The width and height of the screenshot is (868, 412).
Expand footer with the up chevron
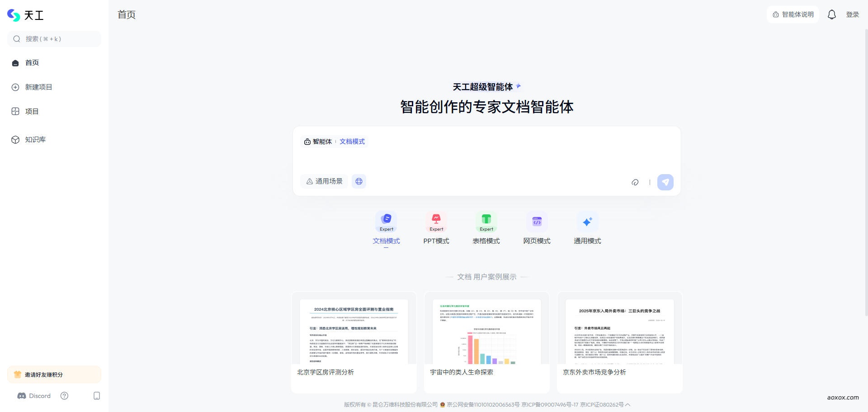[x=627, y=405]
